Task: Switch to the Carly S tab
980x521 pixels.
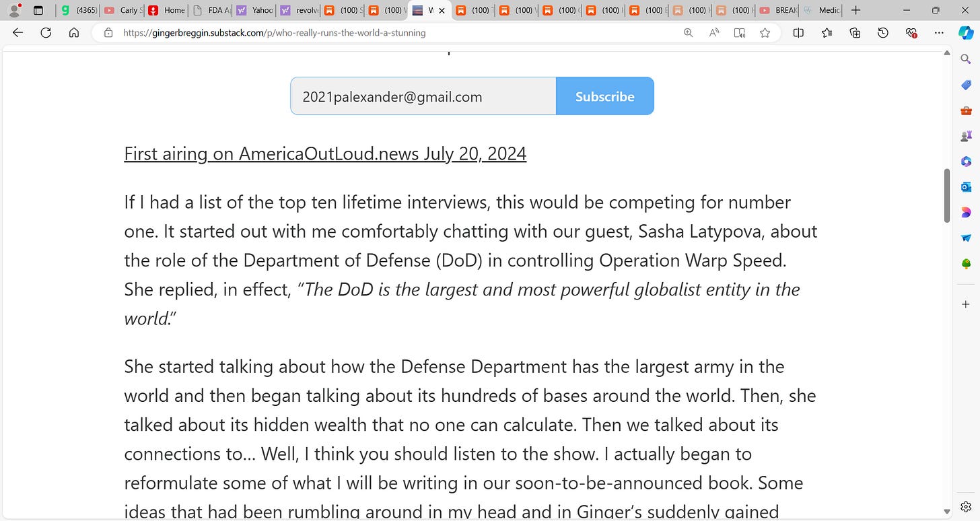Action: [123, 10]
